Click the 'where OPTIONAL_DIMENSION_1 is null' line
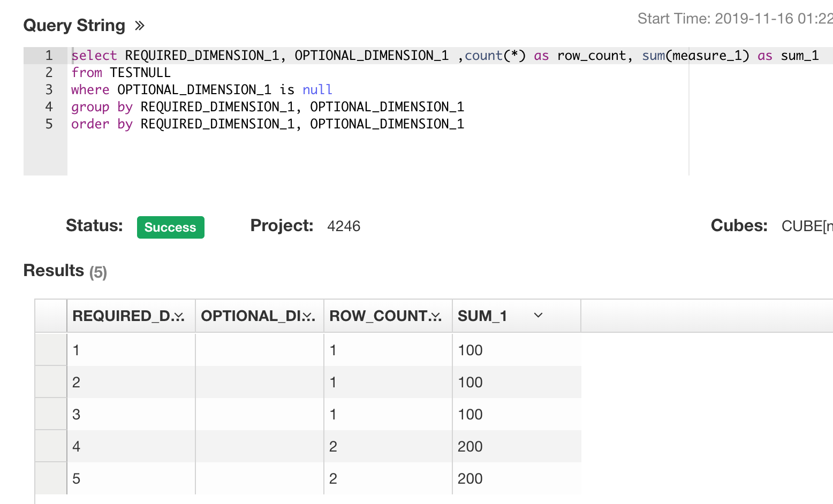 tap(202, 90)
